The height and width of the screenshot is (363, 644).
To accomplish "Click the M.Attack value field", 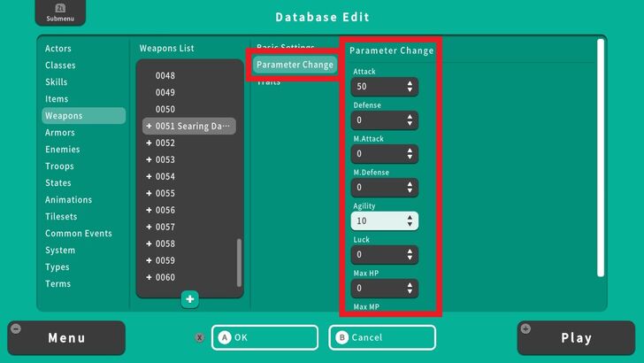I will pyautogui.click(x=385, y=154).
